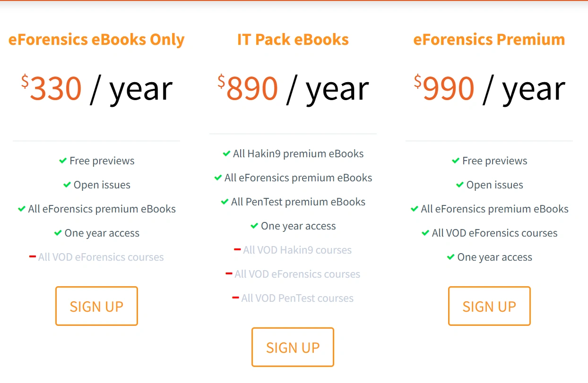The image size is (588, 383).
Task: Select the eForensics Premium plan title
Action: pos(489,40)
